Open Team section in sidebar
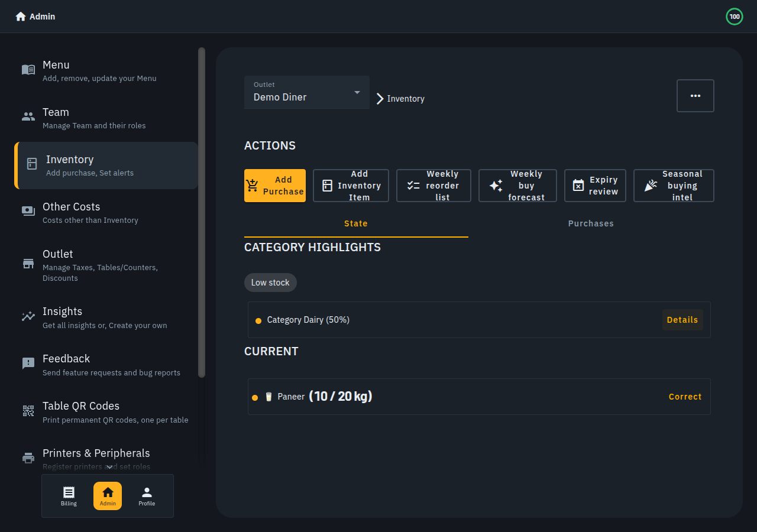 pos(106,118)
